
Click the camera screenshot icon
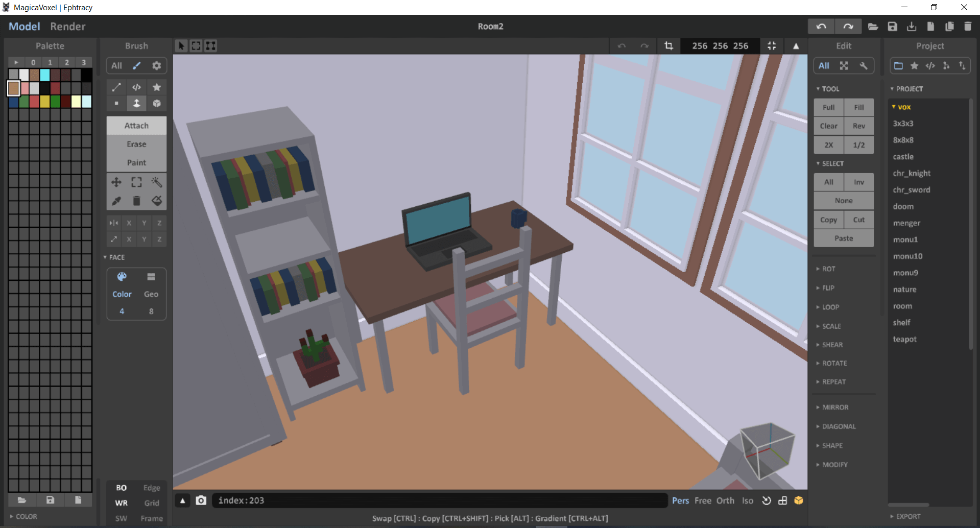pyautogui.click(x=201, y=500)
